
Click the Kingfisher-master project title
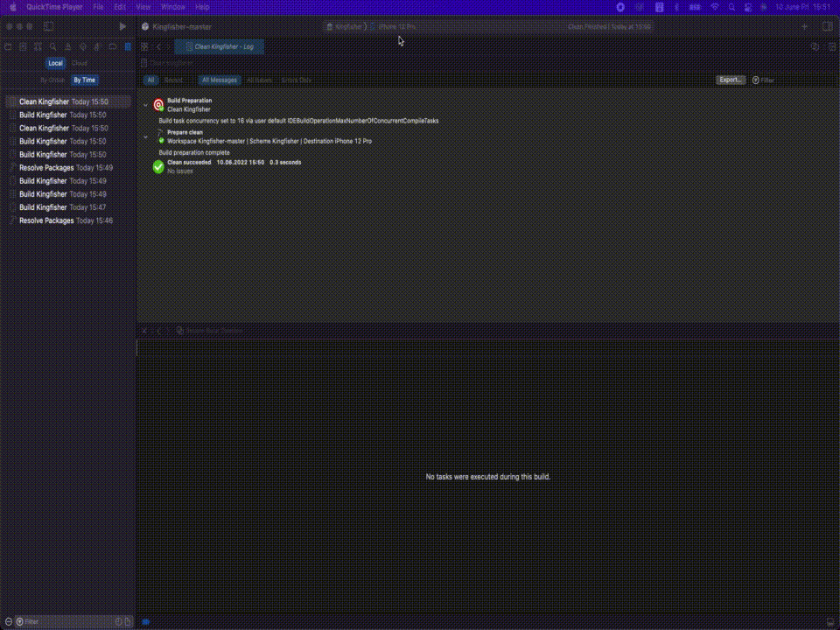(182, 26)
